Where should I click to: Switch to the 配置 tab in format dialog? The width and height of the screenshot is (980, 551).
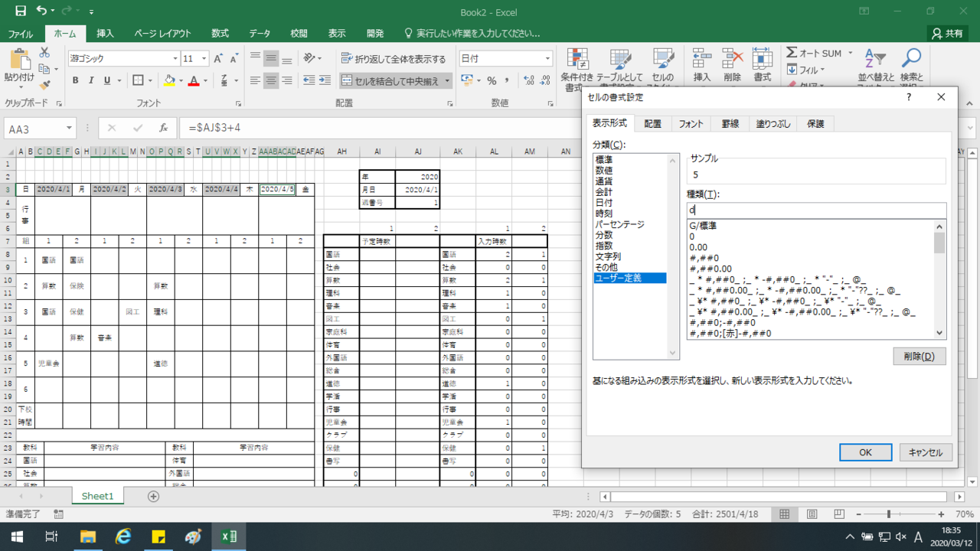pyautogui.click(x=652, y=123)
